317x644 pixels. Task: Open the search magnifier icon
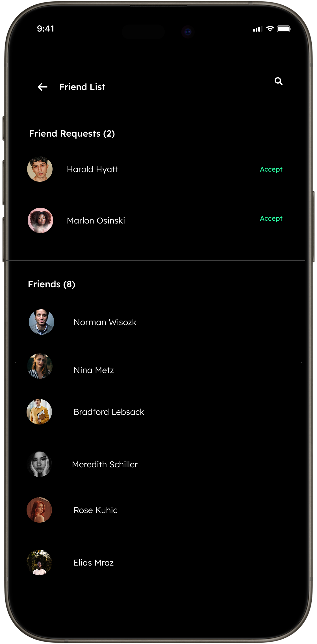click(279, 81)
